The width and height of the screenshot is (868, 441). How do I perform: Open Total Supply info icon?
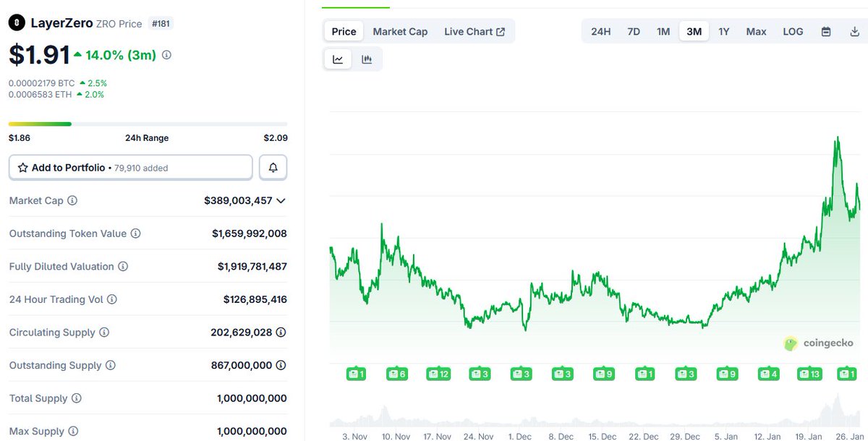click(x=77, y=398)
